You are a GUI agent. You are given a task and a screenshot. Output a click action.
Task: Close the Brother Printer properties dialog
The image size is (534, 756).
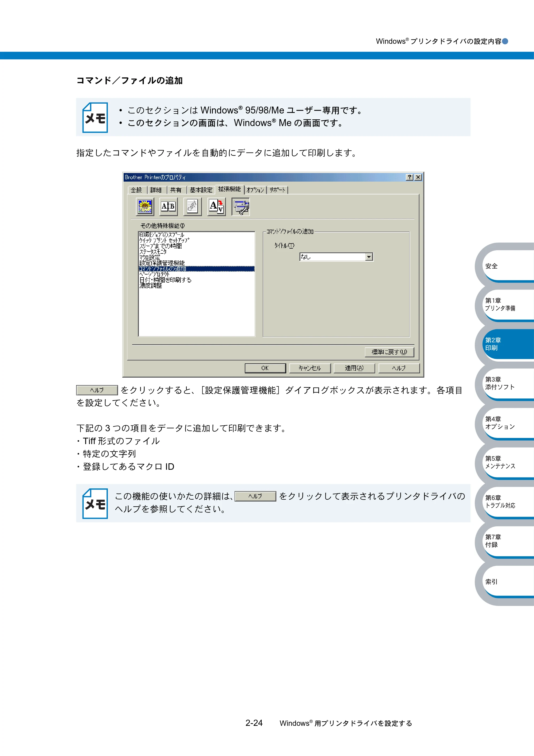tap(418, 177)
